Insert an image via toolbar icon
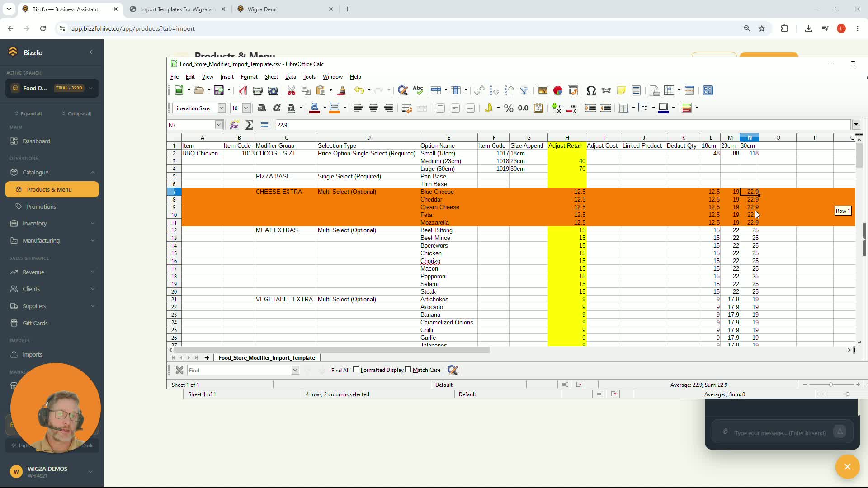Image resolution: width=868 pixels, height=488 pixels. 543,91
